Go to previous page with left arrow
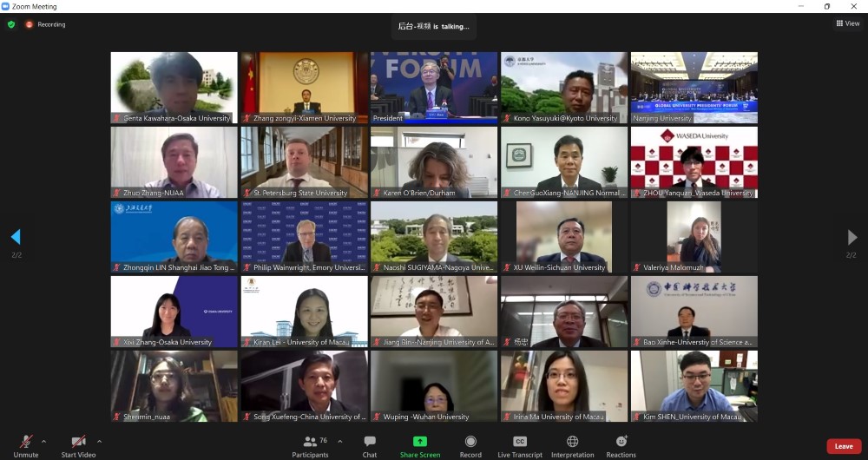Image resolution: width=868 pixels, height=460 pixels. click(15, 237)
